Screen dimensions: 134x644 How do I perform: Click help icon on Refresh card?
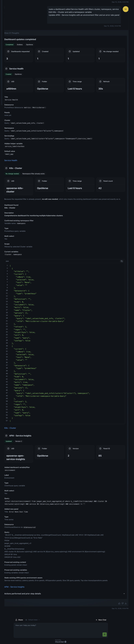point(100,81)
